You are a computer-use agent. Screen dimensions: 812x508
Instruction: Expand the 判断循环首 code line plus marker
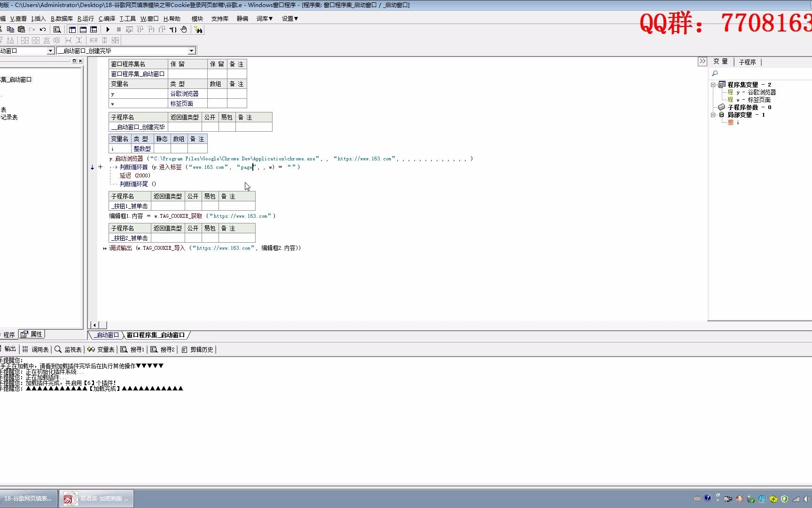click(x=100, y=167)
